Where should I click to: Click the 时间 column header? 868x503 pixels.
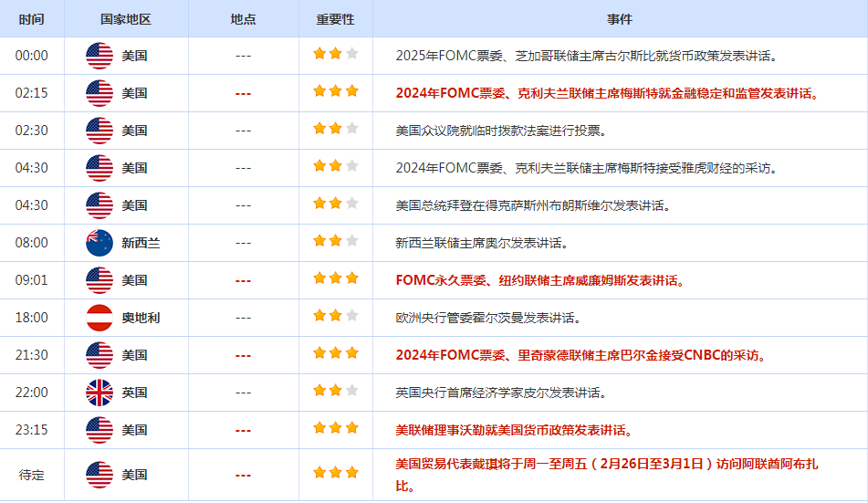(32, 19)
